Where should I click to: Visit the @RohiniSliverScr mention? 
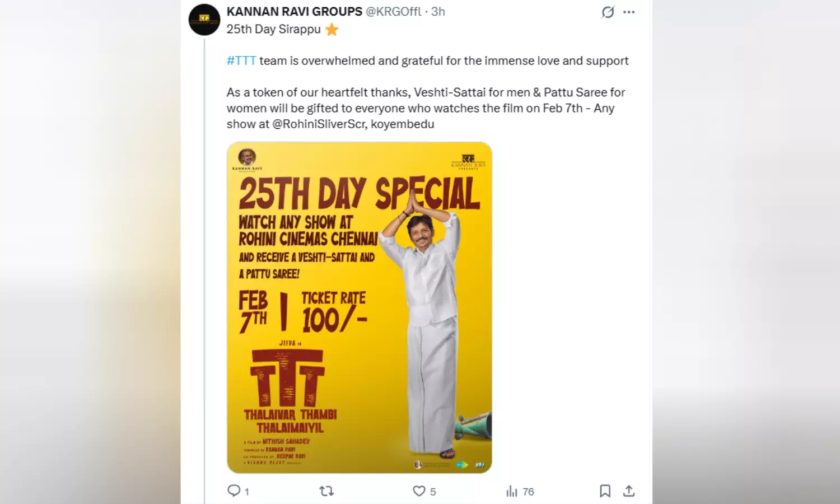(319, 124)
